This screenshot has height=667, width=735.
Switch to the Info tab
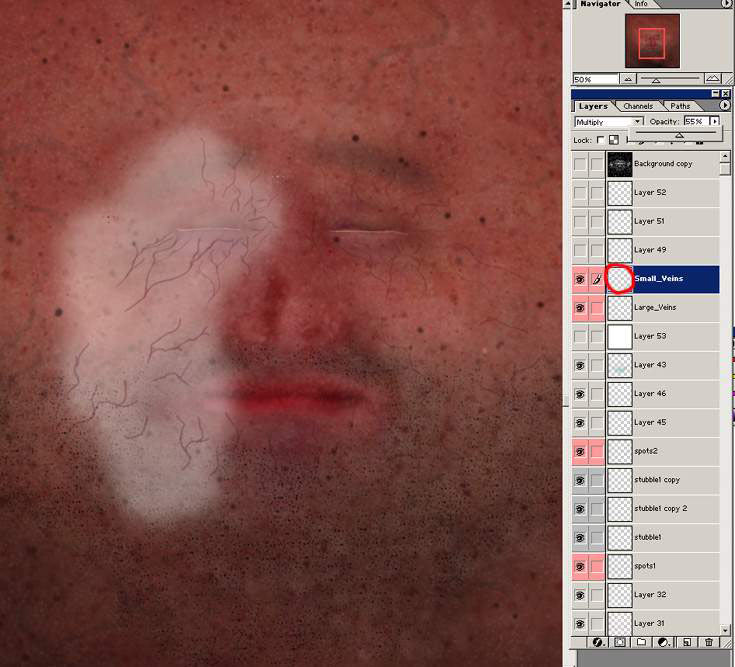coord(641,4)
